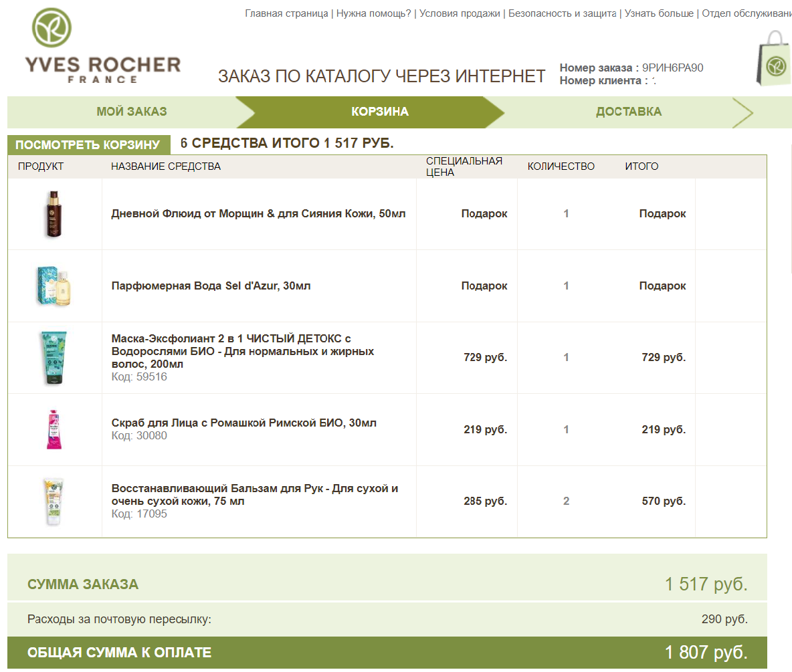Open thumbnail of Дневной Флюид bottle
Viewport: 792px width, 672px height.
[54, 214]
